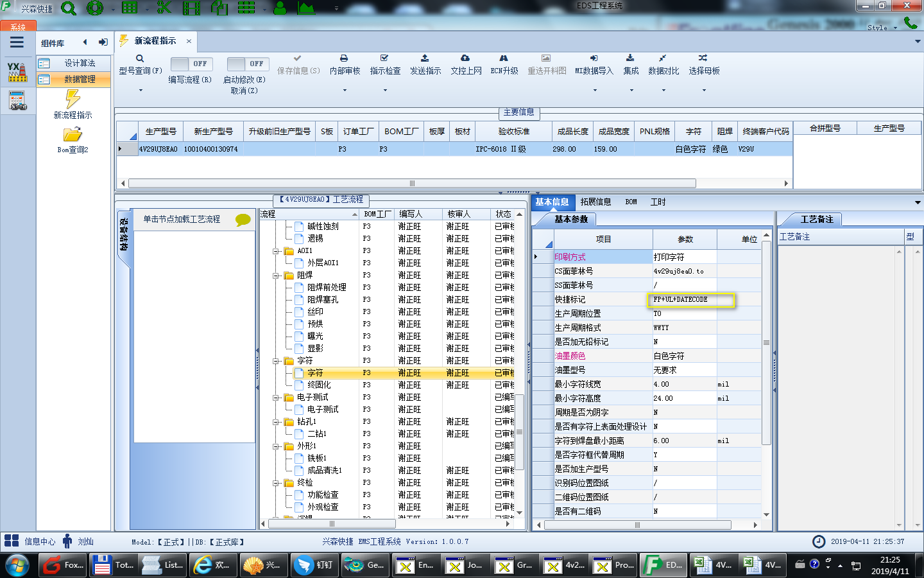Click the 印刷方式 parameter row
This screenshot has height=578, width=924.
click(647, 257)
